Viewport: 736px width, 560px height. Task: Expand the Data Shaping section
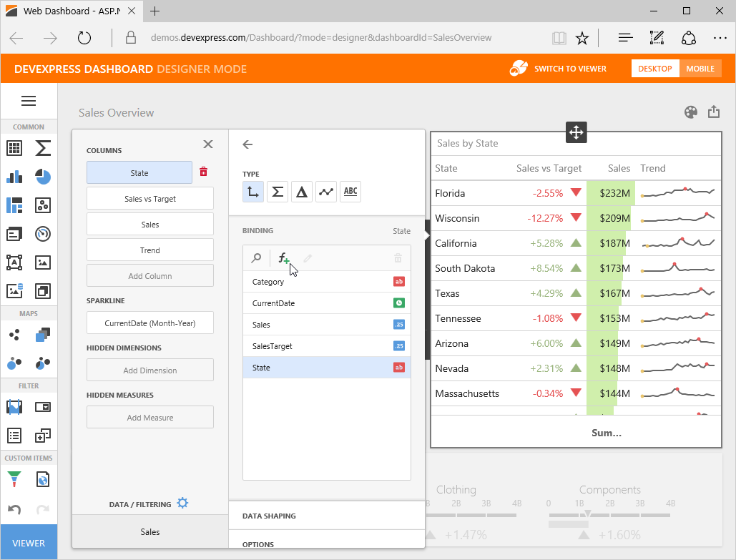tap(326, 516)
